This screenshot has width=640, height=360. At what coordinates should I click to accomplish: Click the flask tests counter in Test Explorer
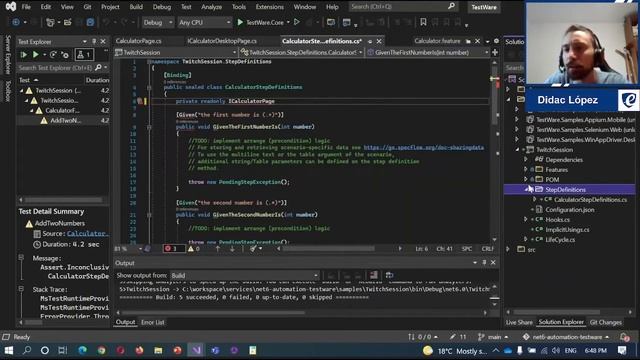pyautogui.click(x=84, y=54)
